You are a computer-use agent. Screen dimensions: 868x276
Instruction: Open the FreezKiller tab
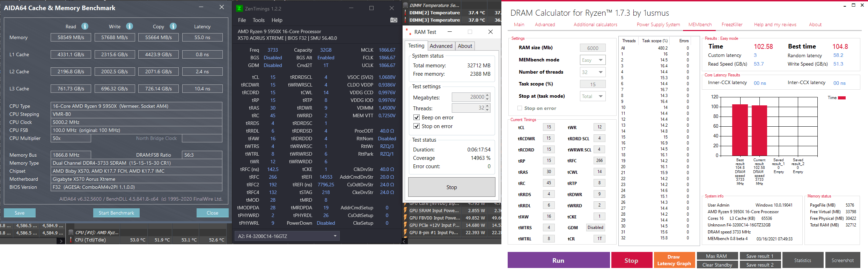[732, 24]
